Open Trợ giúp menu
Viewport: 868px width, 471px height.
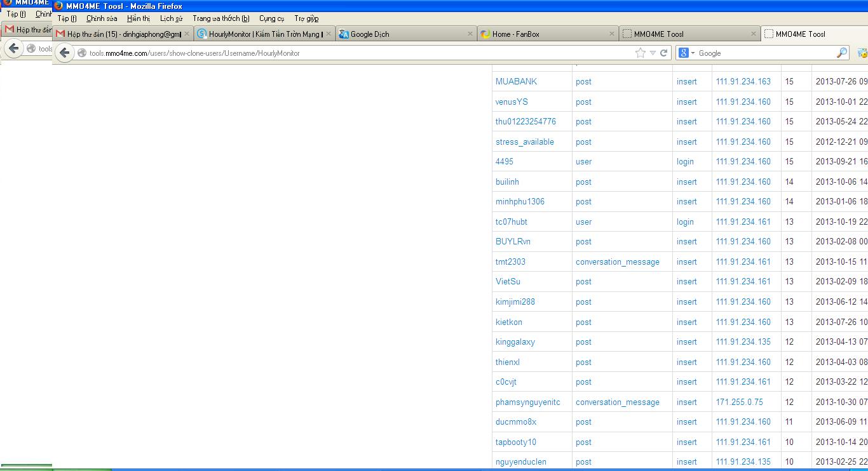pos(306,18)
